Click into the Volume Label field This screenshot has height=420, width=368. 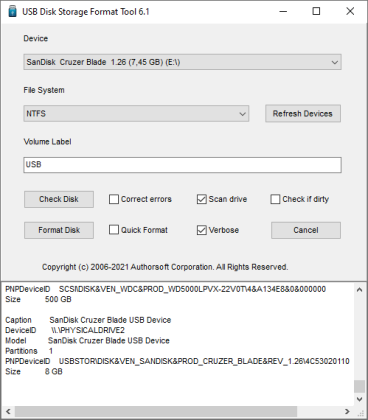[x=182, y=165]
